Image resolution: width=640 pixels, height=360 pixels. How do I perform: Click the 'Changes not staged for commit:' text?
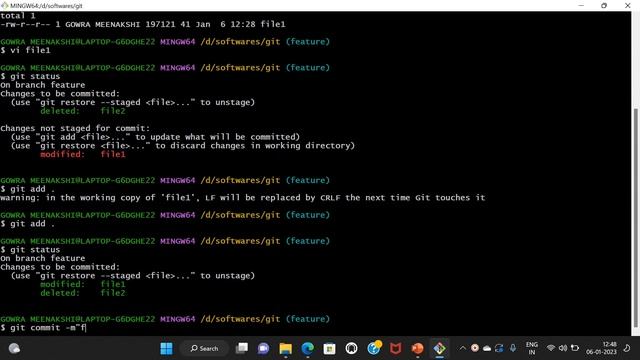click(75, 129)
